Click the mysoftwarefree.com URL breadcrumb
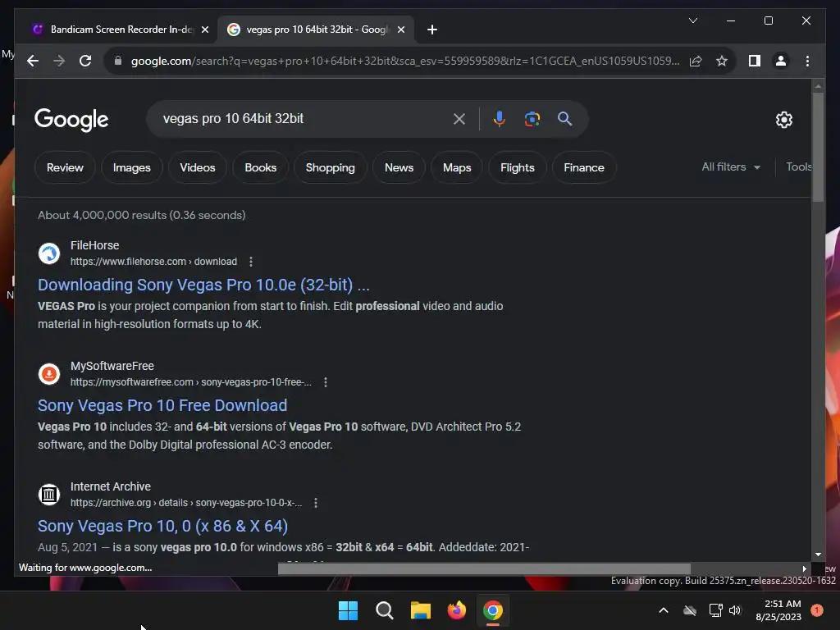 point(190,382)
